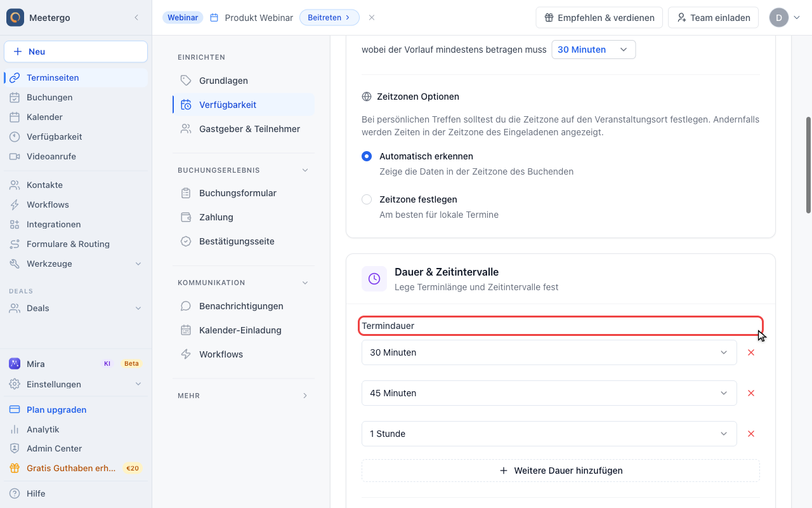The image size is (812, 508).
Task: Click the Formulare & Routing icon
Action: [15, 244]
